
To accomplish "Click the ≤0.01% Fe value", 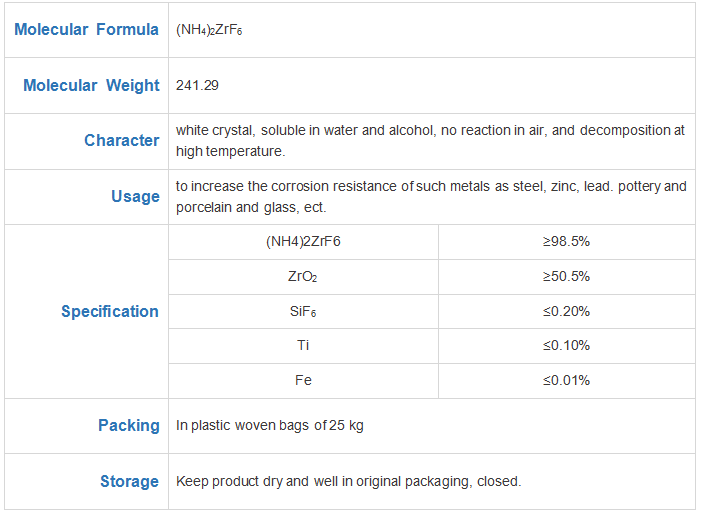I will pos(566,380).
